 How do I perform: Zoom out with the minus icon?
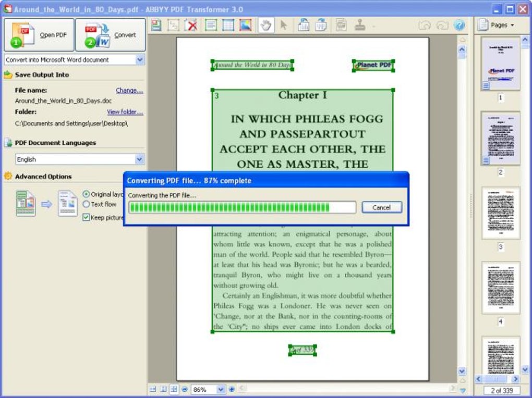pyautogui.click(x=185, y=389)
